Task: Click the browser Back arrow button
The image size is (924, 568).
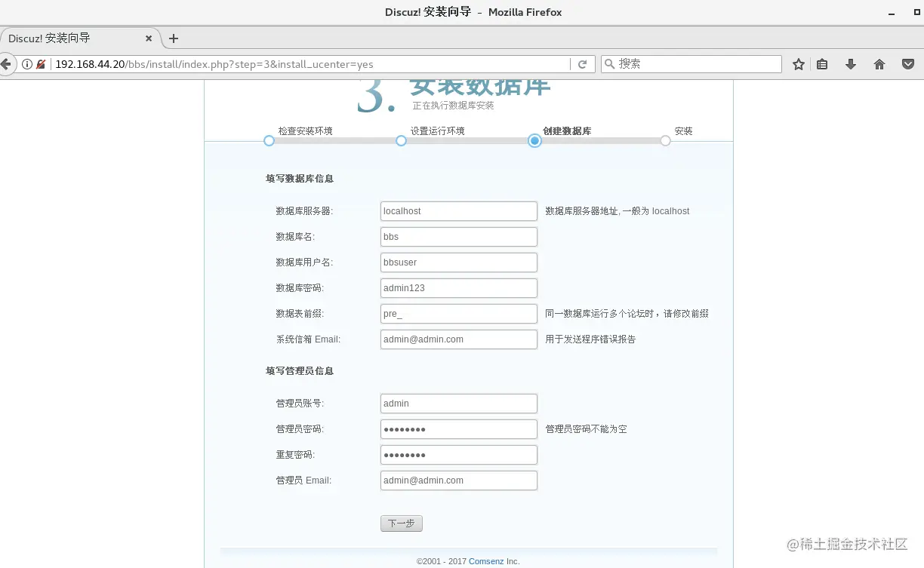Action: pos(5,64)
